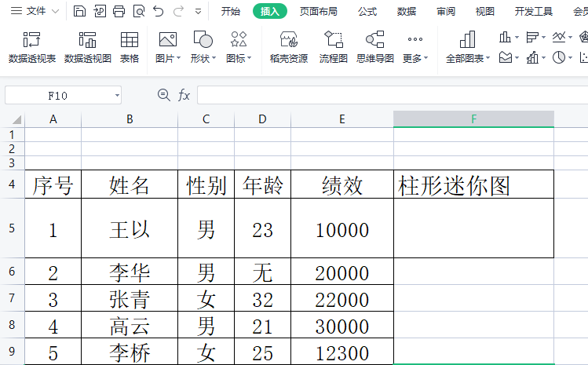The height and width of the screenshot is (365, 588).
Task: Select column A header
Action: pos(53,119)
